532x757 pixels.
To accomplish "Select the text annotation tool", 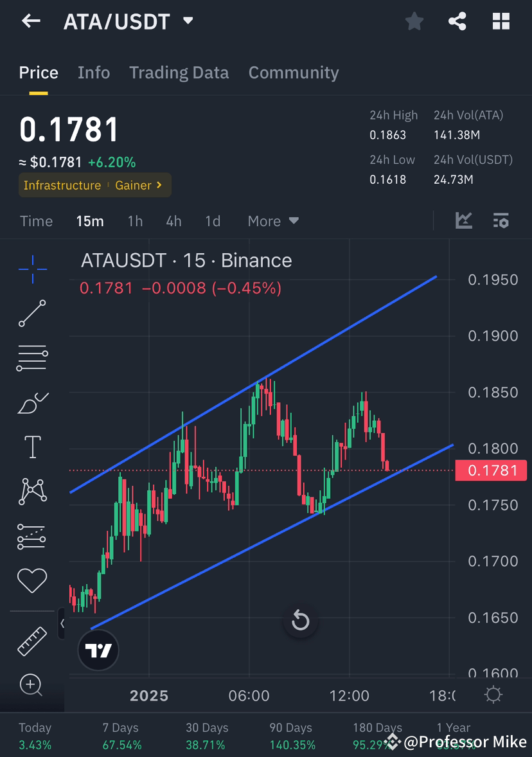I will [33, 446].
